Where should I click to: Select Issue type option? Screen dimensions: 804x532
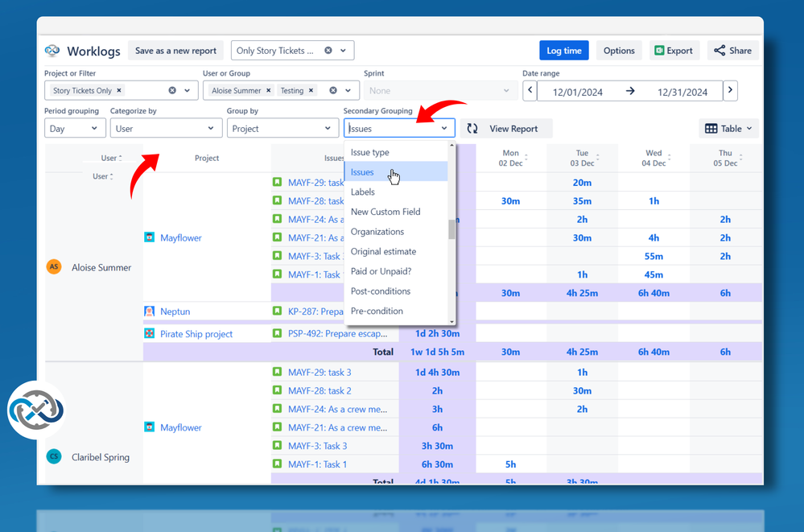pos(396,152)
